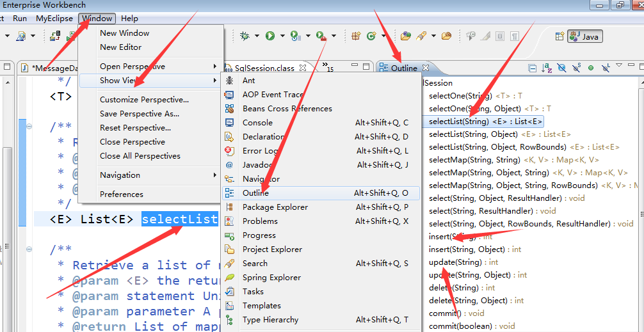644x332 pixels.
Task: Minimize the editor area pane
Action: [x=355, y=66]
